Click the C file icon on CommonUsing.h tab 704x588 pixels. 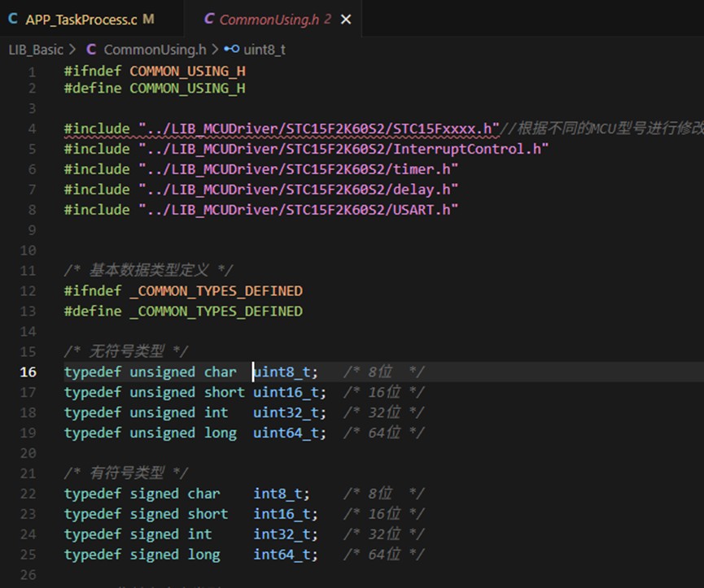(x=209, y=19)
